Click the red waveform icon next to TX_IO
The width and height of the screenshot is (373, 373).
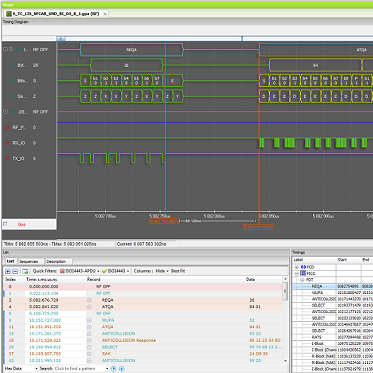pos(7,158)
